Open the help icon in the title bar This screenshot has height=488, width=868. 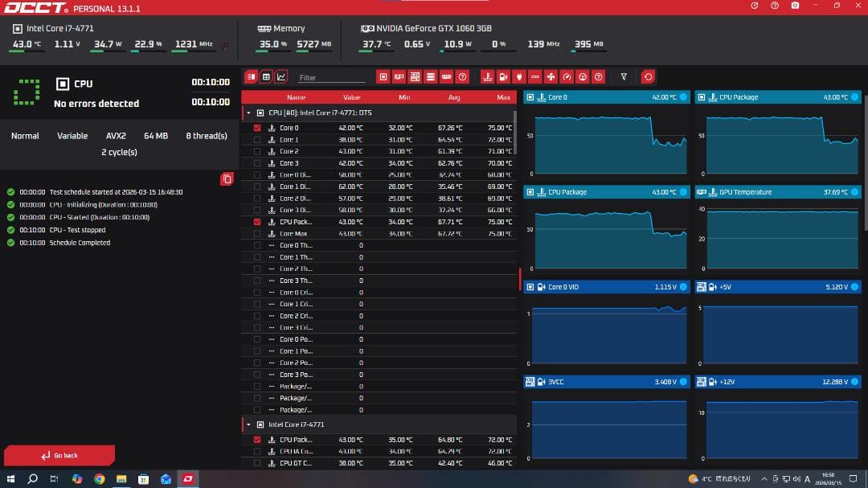(775, 6)
